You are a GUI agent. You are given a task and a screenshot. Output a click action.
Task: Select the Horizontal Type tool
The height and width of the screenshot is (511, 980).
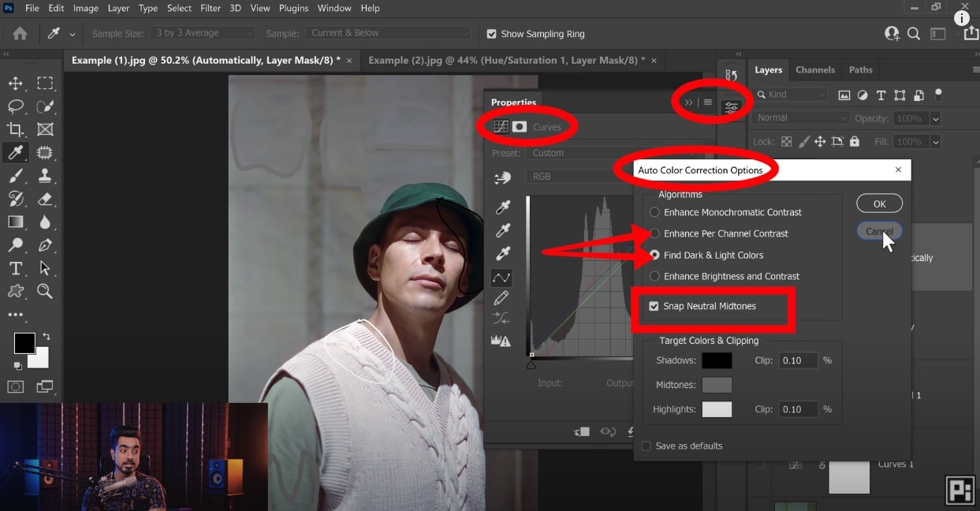(x=16, y=268)
